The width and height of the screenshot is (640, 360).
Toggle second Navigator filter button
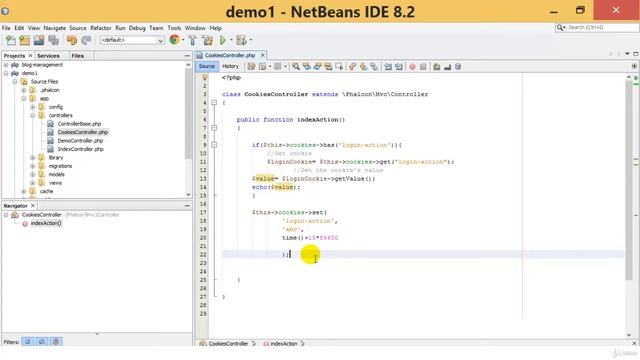pos(42,342)
